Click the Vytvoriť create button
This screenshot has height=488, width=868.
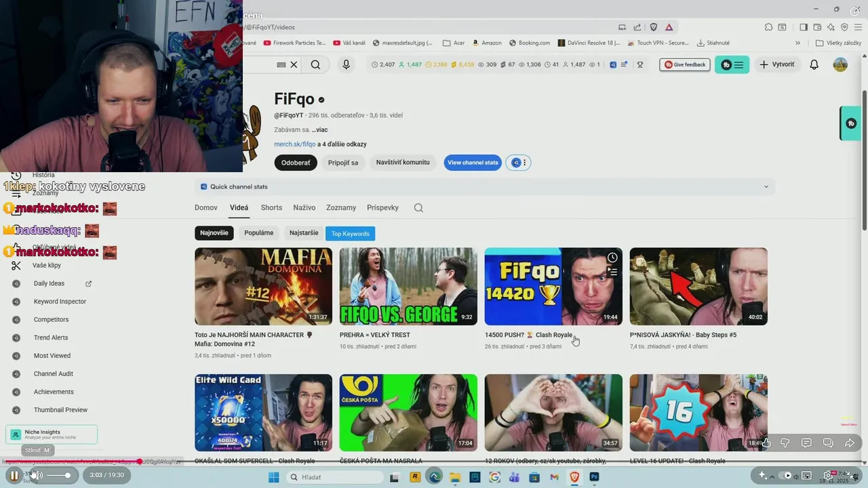[x=777, y=64]
